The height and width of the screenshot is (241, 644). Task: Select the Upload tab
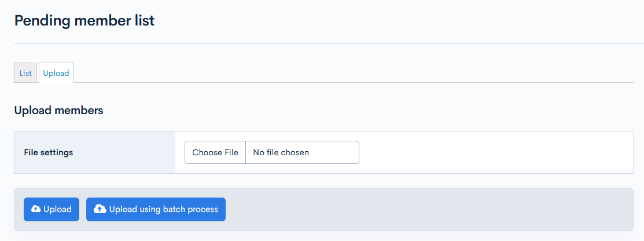56,73
